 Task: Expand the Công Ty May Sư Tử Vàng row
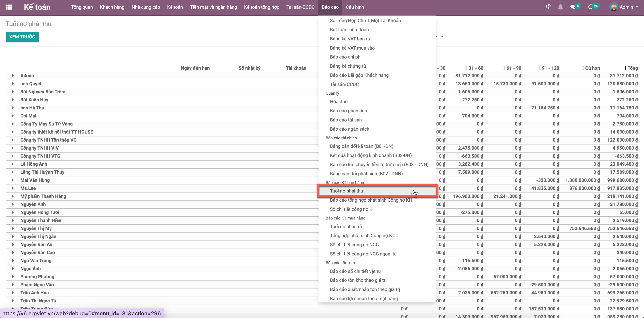pos(13,124)
